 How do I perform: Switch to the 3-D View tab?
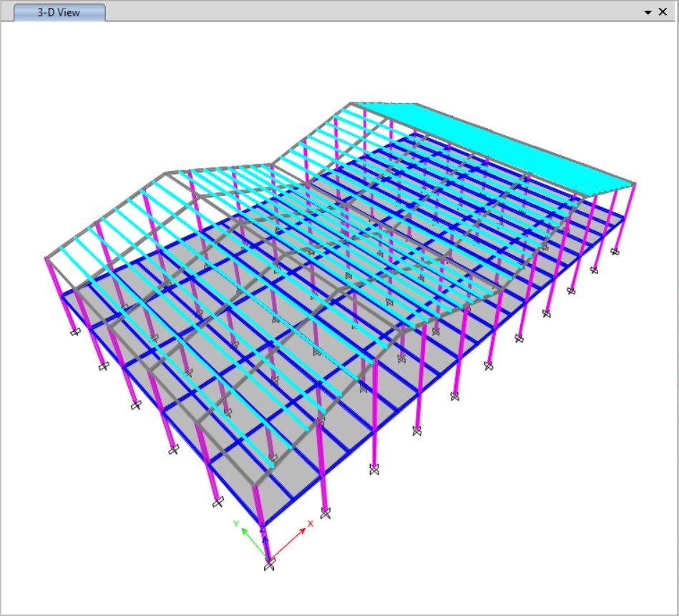59,12
